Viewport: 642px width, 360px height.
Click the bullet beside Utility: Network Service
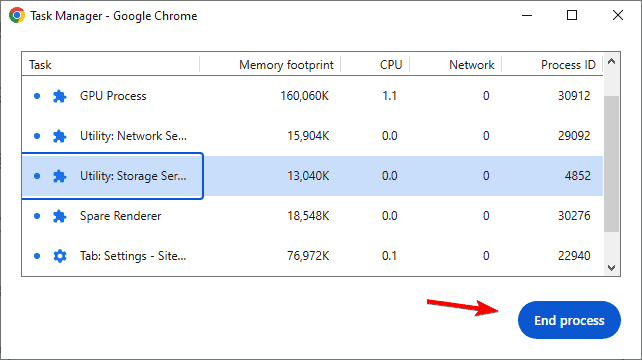37,136
